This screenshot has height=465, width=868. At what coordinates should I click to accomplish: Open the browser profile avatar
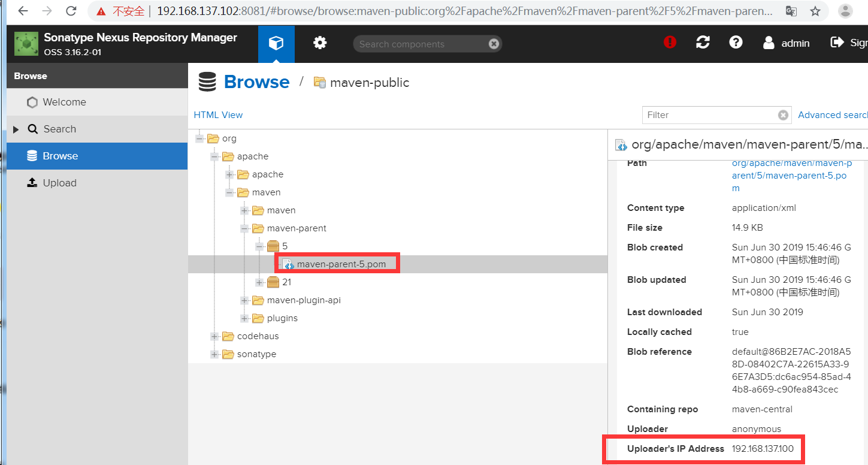(846, 11)
